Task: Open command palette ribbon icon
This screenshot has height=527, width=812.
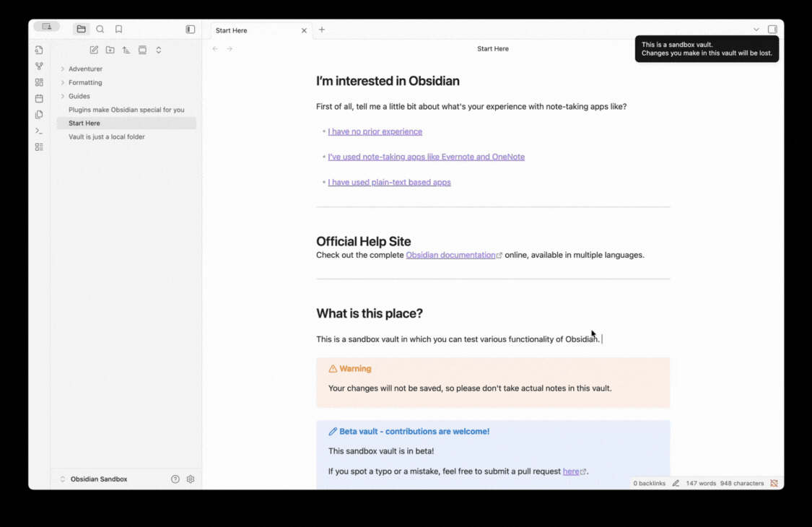Action: pos(39,131)
